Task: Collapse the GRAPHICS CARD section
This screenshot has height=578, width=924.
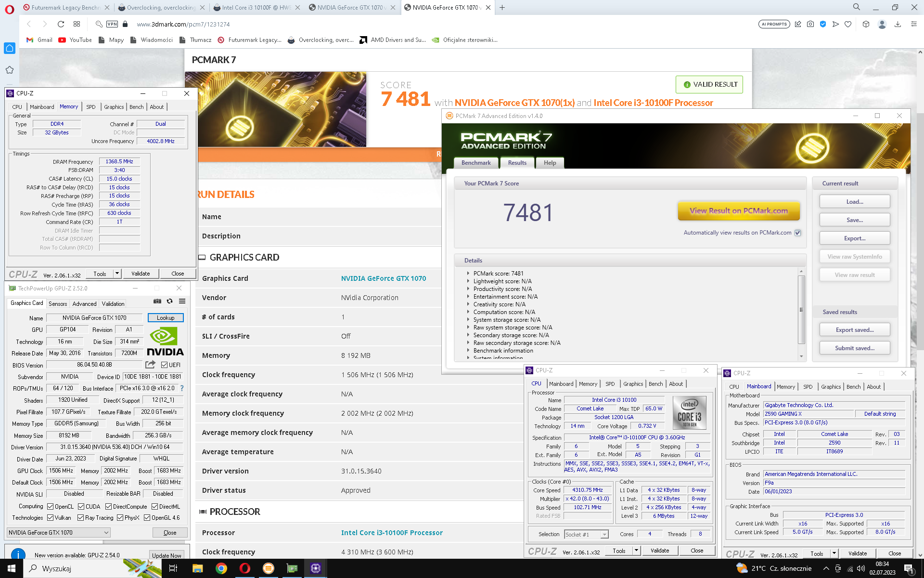Action: pos(202,258)
